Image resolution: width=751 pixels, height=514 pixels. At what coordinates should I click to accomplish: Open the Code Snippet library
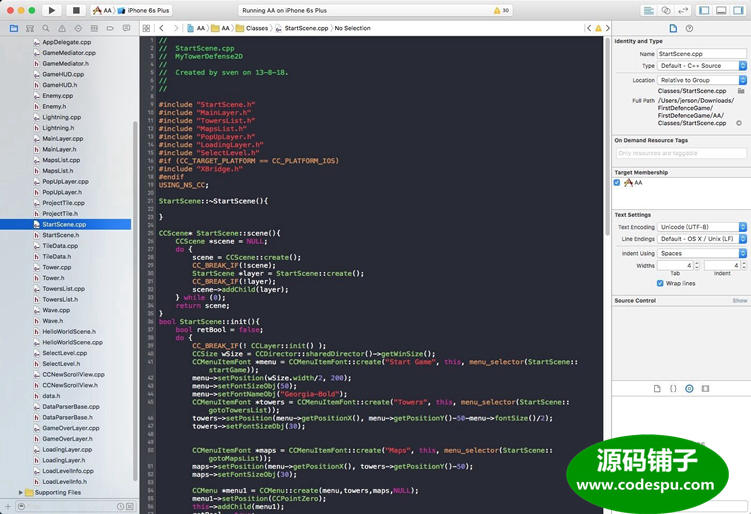[673, 388]
